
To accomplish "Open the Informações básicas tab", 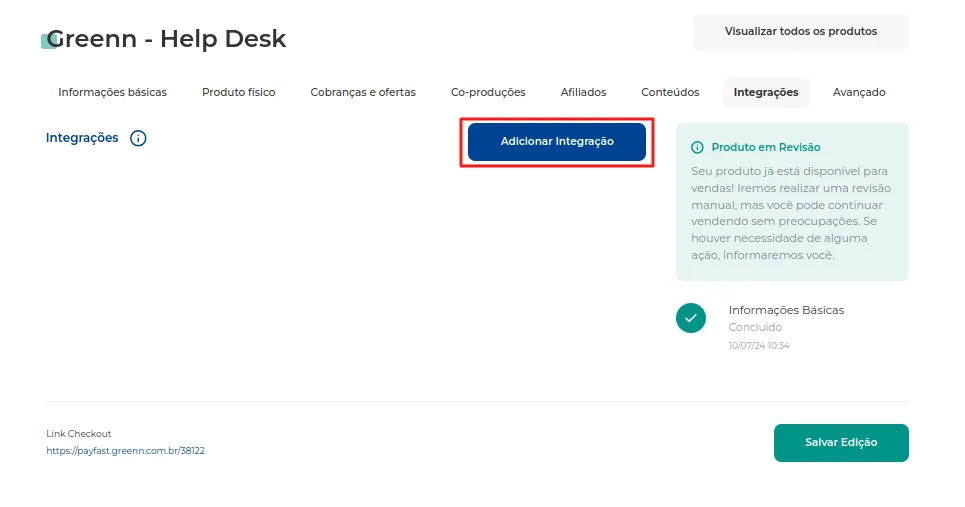I will [113, 92].
